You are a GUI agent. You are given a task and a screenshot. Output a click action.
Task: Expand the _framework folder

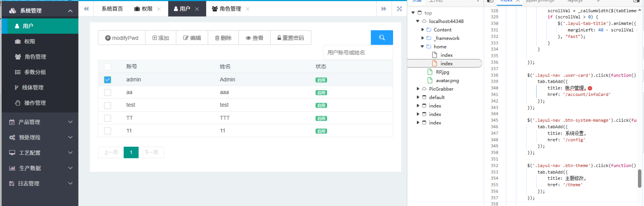pos(422,38)
